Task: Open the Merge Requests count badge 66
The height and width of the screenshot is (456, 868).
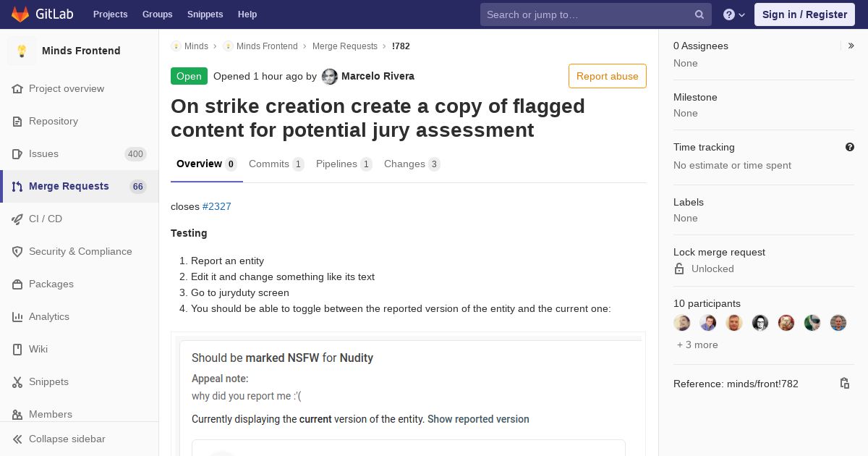Action: coord(138,186)
